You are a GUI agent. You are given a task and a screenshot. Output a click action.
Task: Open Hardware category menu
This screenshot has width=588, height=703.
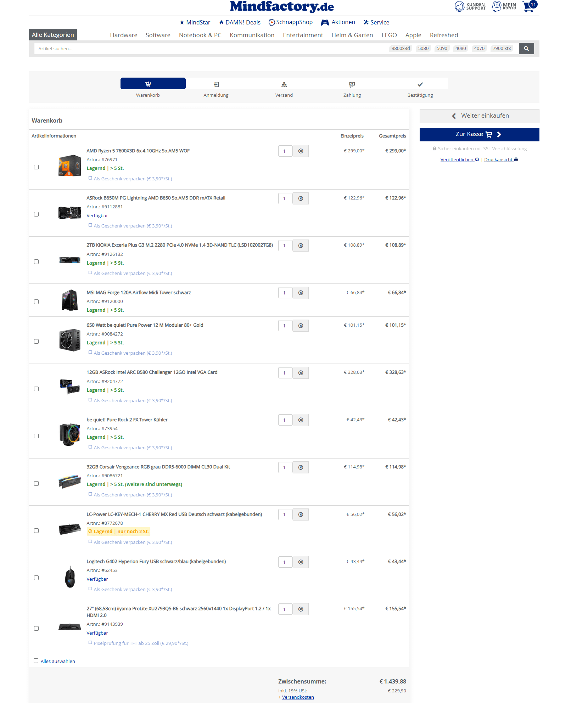[124, 35]
